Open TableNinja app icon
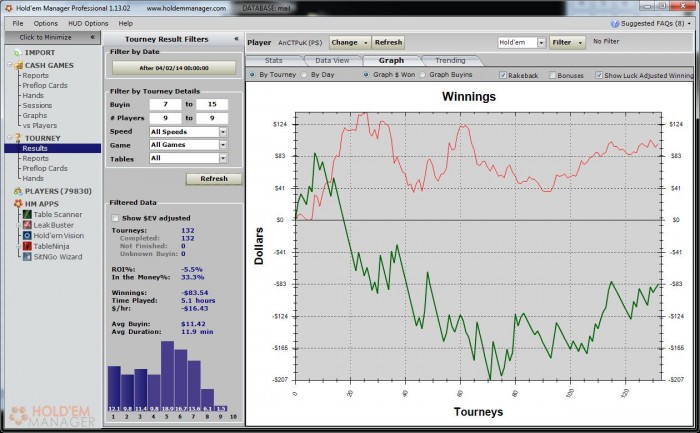700x433 pixels. pos(27,246)
